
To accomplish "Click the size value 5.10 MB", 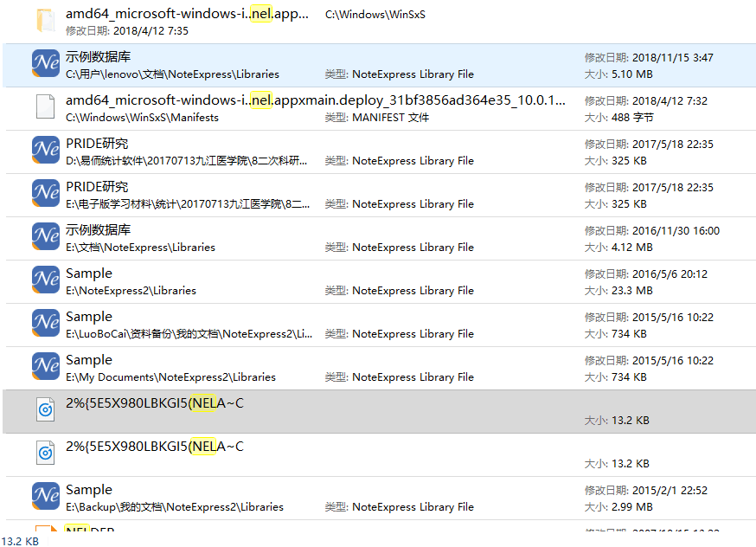I will pyautogui.click(x=632, y=74).
